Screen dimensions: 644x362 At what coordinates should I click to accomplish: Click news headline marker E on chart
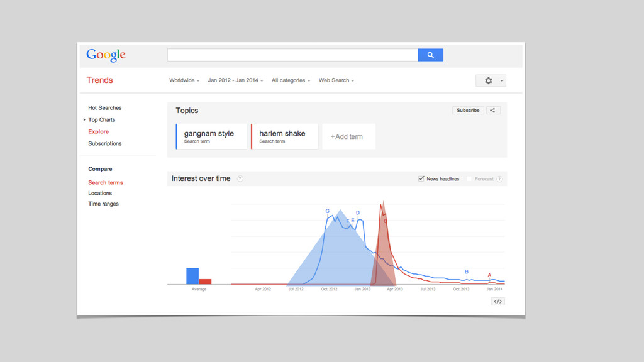352,221
